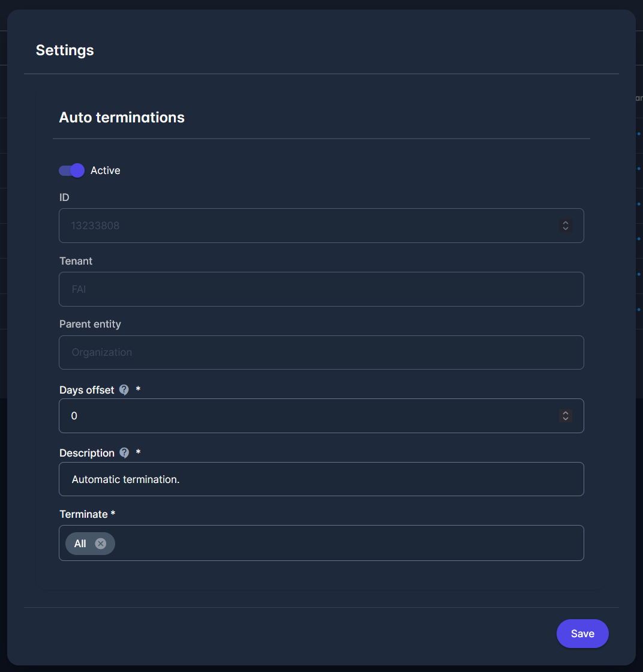Click the Terminate field label

(83, 514)
